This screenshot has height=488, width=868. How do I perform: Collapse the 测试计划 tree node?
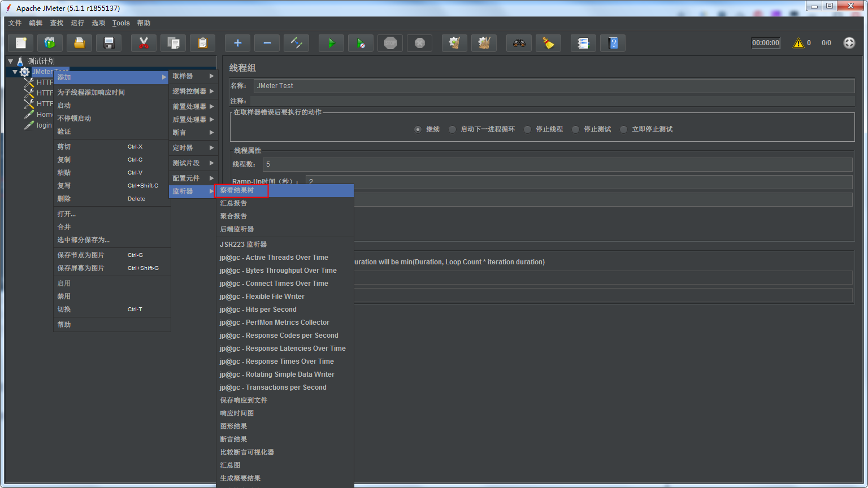click(10, 61)
